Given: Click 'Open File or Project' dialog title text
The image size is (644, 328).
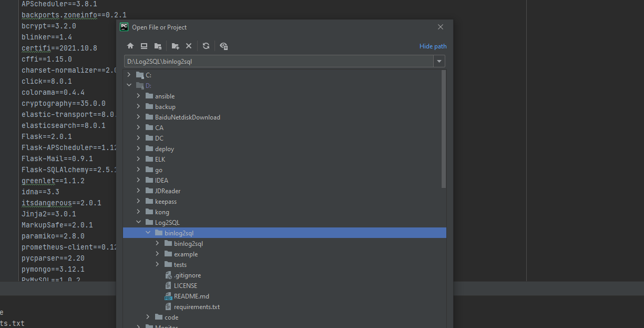Looking at the screenshot, I should coord(159,27).
